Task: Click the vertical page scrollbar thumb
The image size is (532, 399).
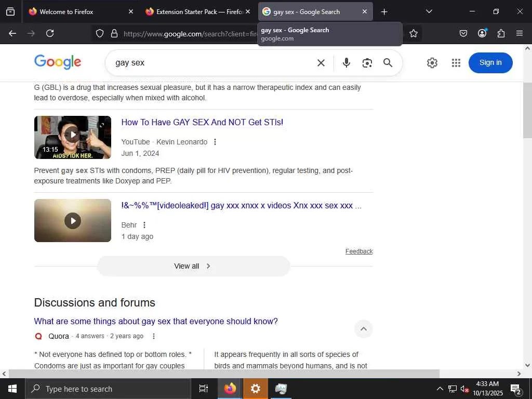Action: tap(527, 110)
